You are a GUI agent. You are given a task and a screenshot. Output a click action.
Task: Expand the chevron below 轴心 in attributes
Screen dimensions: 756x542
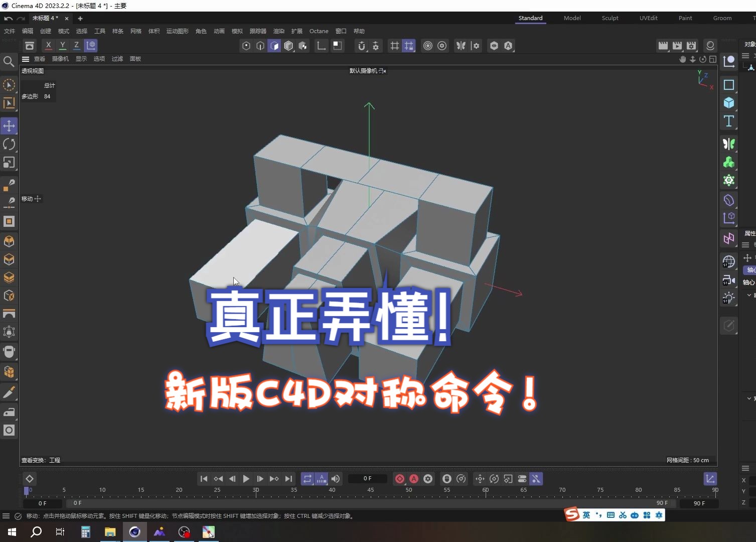pyautogui.click(x=749, y=295)
